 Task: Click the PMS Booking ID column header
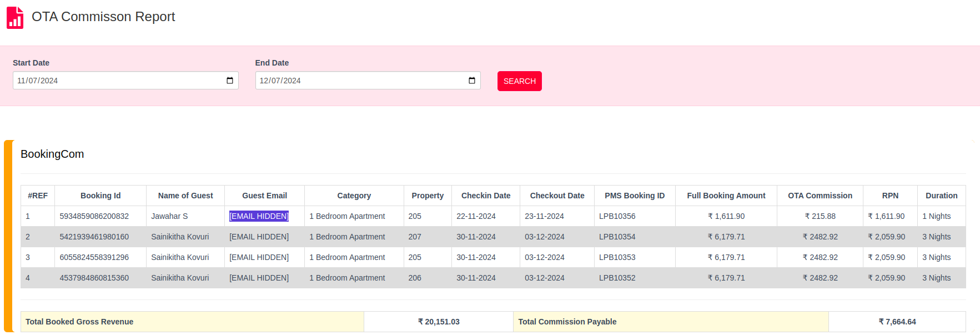click(635, 196)
